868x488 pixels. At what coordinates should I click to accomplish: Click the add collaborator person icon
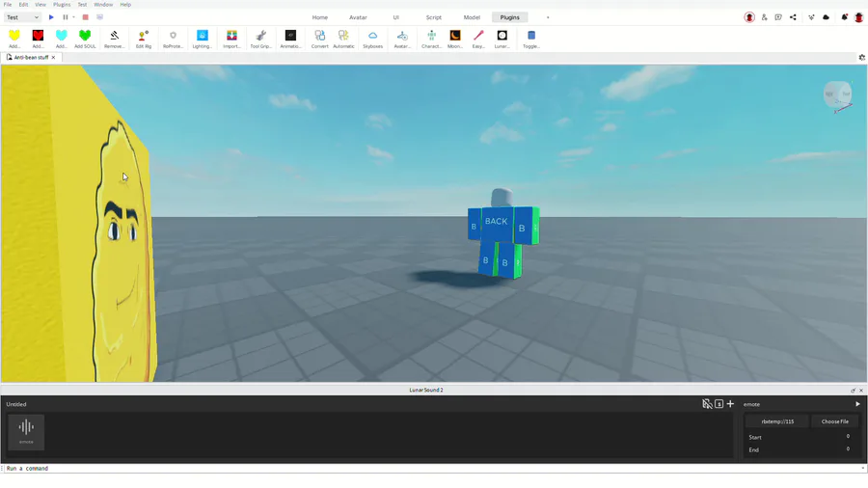(x=765, y=17)
